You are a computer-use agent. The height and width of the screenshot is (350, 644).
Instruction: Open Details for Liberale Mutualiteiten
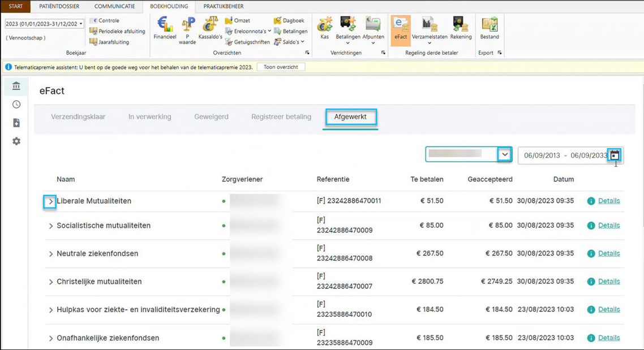pyautogui.click(x=609, y=201)
